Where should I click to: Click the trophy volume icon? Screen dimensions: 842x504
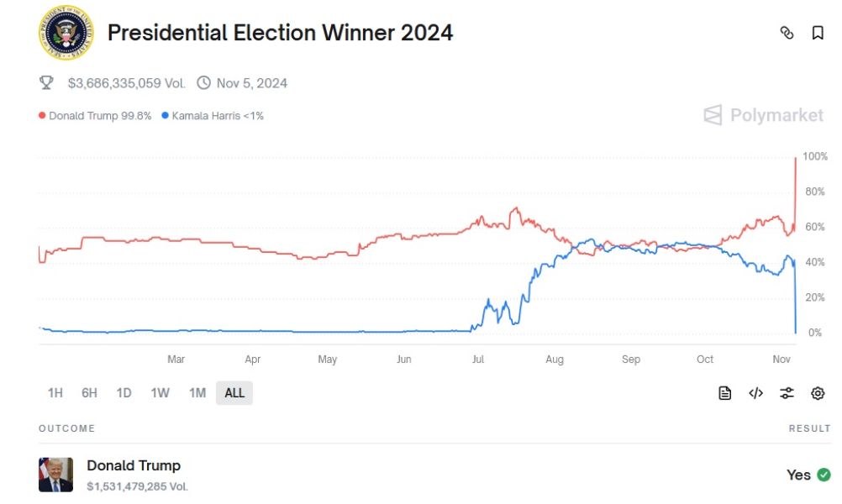tap(47, 82)
